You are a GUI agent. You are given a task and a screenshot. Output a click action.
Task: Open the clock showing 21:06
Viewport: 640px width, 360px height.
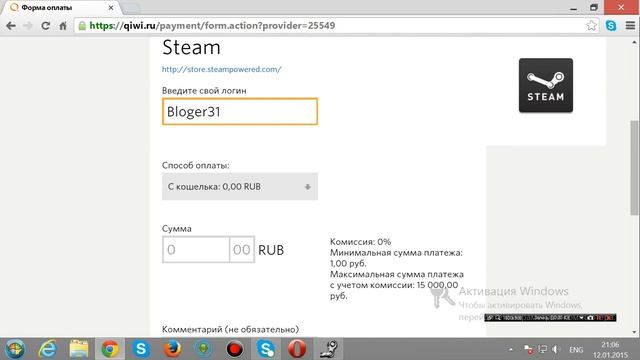(610, 350)
